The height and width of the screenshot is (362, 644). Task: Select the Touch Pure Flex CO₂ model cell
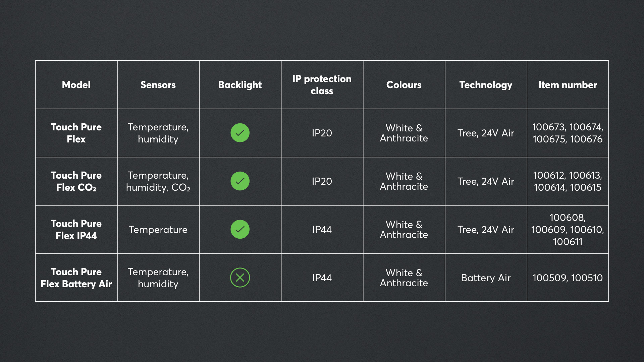76,181
